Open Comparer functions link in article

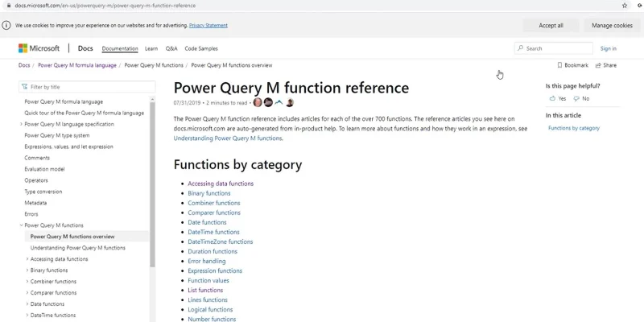click(x=214, y=213)
